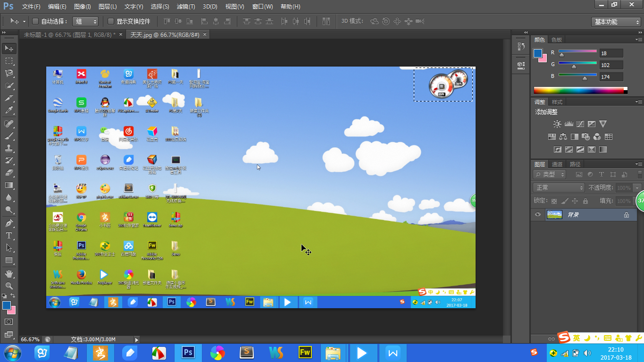The height and width of the screenshot is (362, 644).
Task: Toggle Quick Mask mode in toolbar
Action: [x=9, y=321]
